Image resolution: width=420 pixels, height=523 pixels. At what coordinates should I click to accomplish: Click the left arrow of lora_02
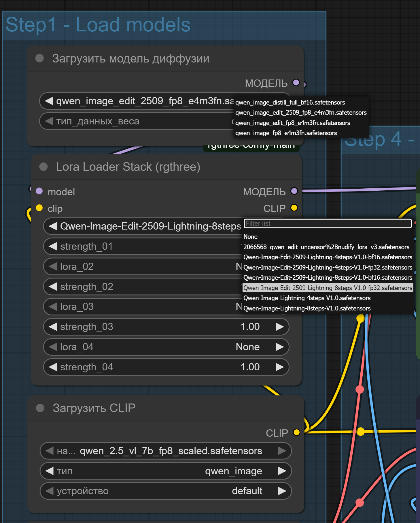point(53,266)
